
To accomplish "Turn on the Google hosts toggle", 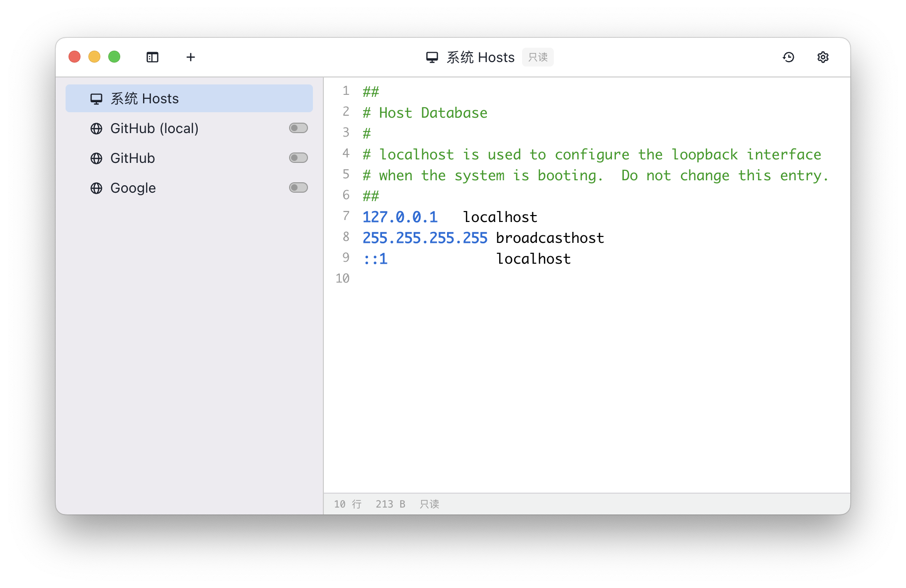I will [x=299, y=188].
